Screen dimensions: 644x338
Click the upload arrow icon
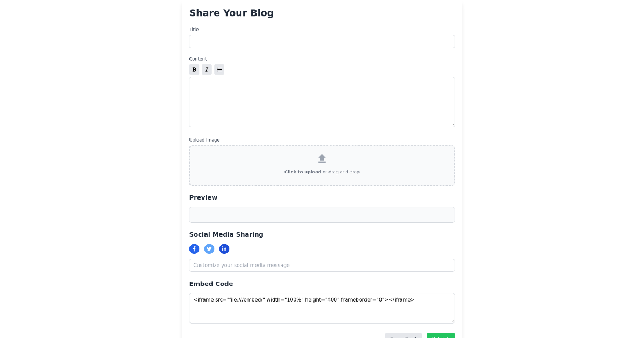point(321,158)
